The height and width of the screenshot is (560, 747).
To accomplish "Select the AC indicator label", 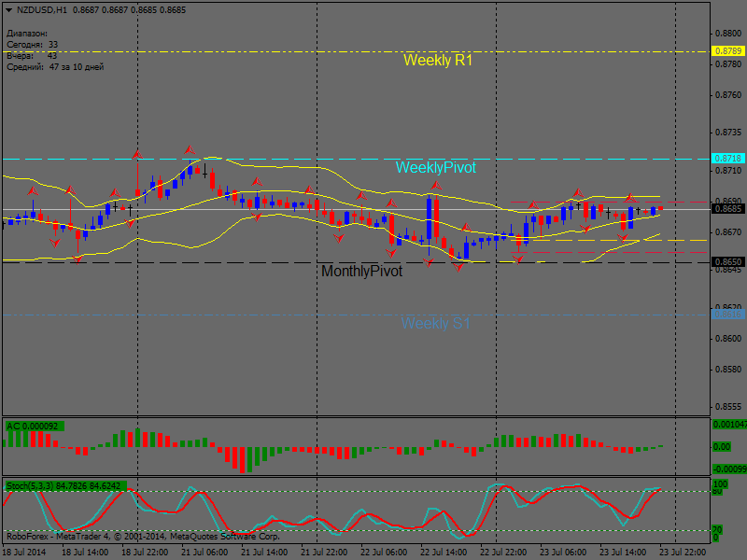I will click(x=33, y=427).
